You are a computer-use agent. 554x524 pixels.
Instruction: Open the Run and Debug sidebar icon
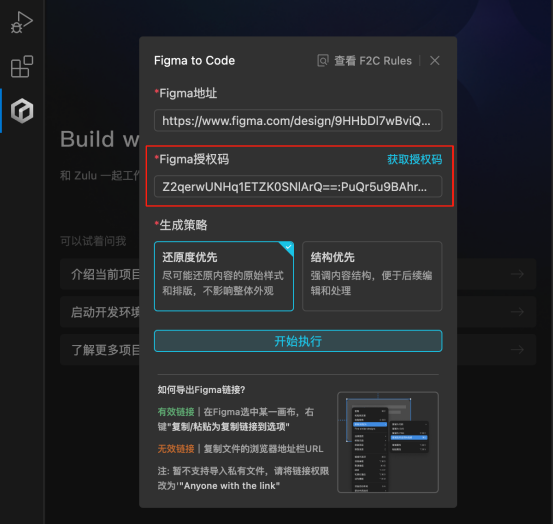pos(22,22)
